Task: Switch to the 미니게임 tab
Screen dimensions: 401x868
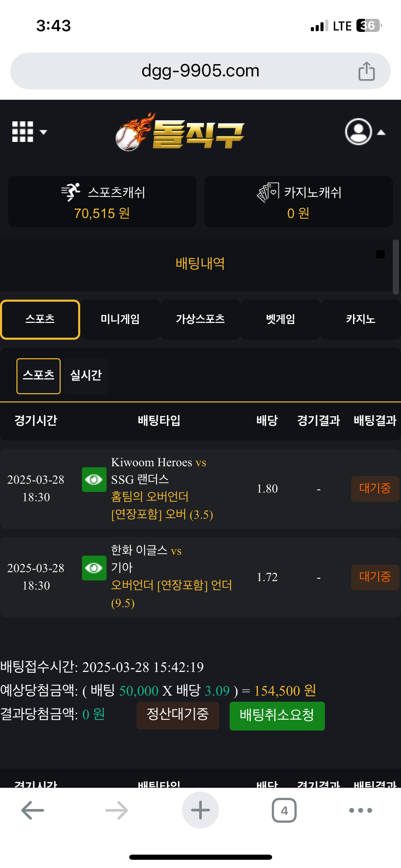Action: [120, 320]
